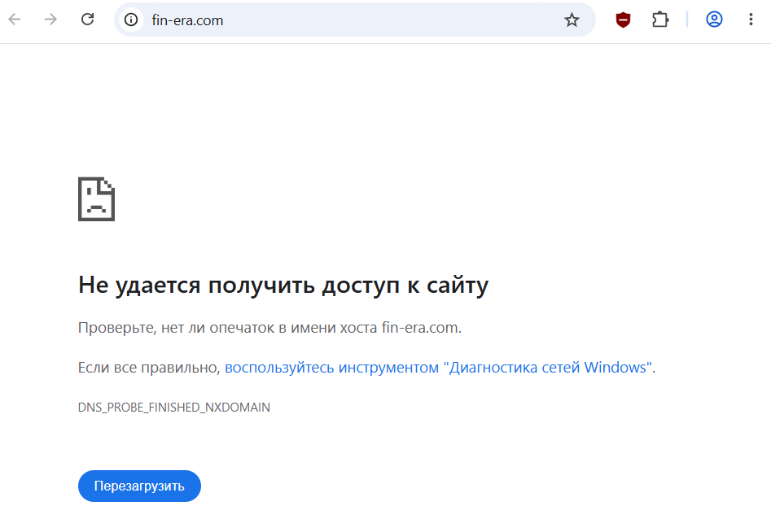Click the Перезагрузить button
This screenshot has height=532, width=771.
pos(139,486)
